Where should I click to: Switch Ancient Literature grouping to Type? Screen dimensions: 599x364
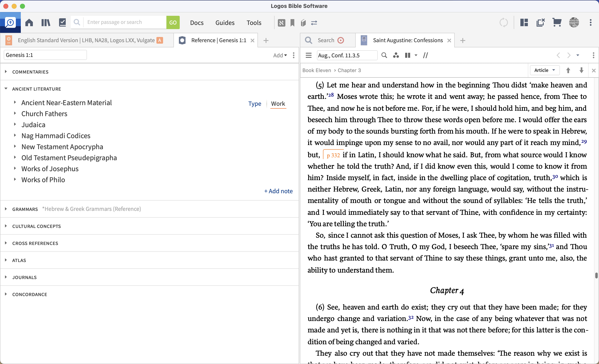(255, 104)
